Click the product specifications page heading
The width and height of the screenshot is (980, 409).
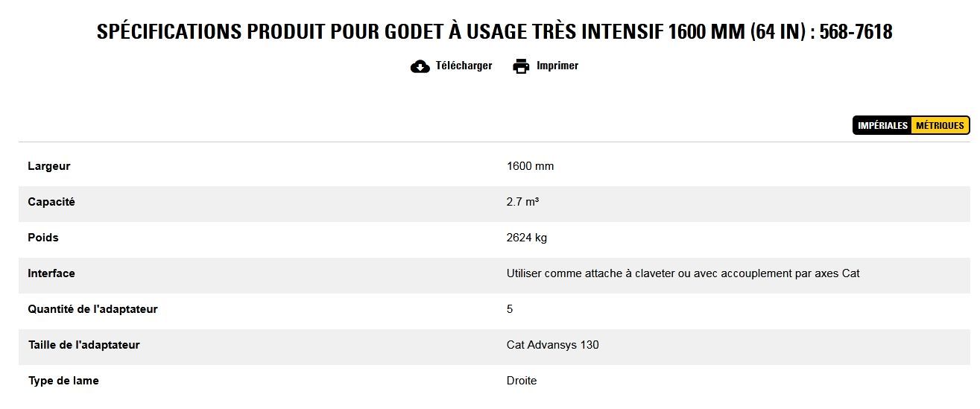pyautogui.click(x=494, y=32)
